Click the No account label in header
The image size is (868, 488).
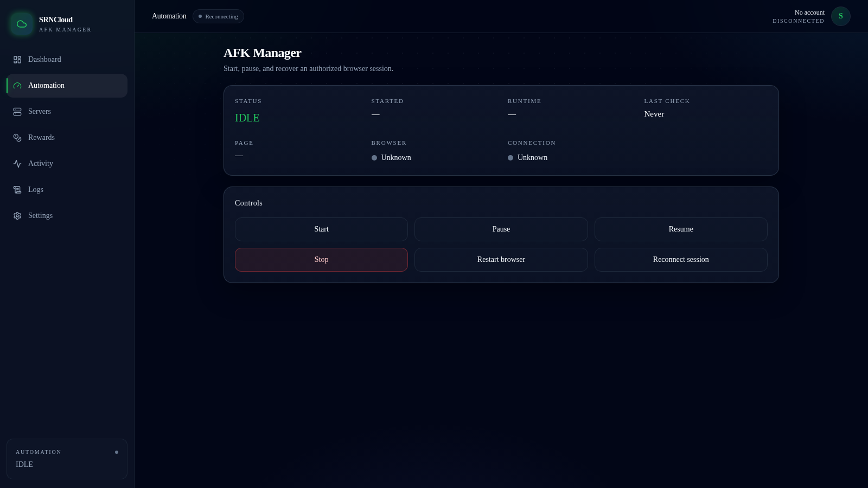point(809,12)
